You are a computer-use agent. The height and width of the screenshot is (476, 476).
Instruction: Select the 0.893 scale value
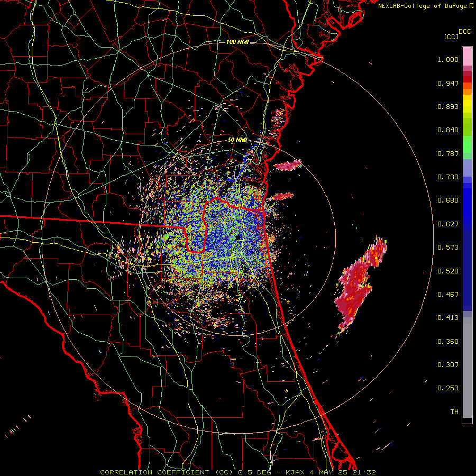click(x=448, y=106)
